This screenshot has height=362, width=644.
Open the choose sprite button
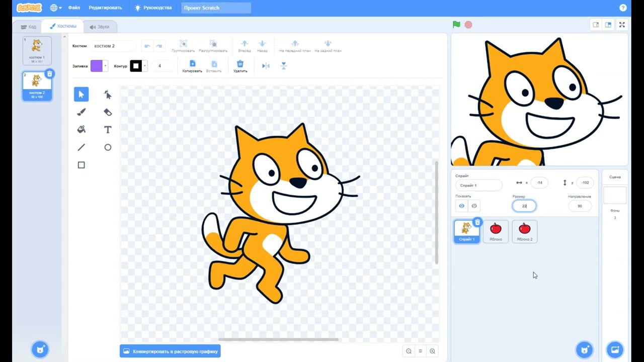coord(584,349)
